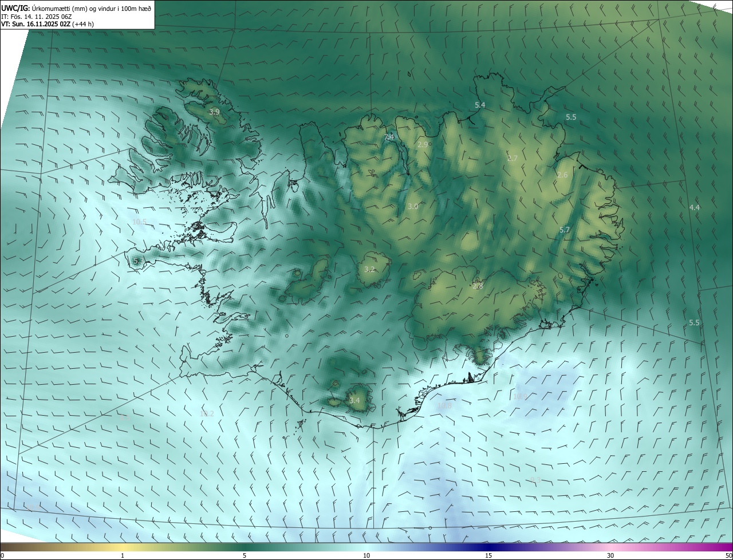
Task: Click the 2.9 value on the map
Action: tap(423, 144)
